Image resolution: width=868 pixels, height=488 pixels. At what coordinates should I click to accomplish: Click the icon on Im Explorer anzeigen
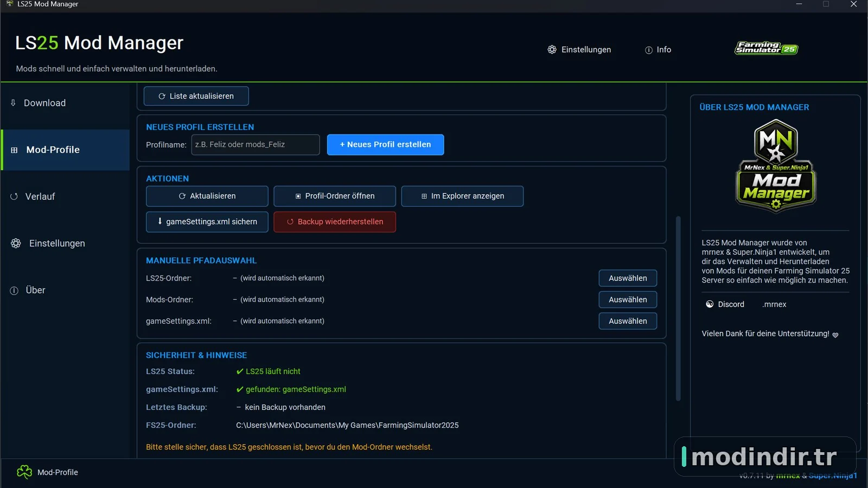(424, 196)
